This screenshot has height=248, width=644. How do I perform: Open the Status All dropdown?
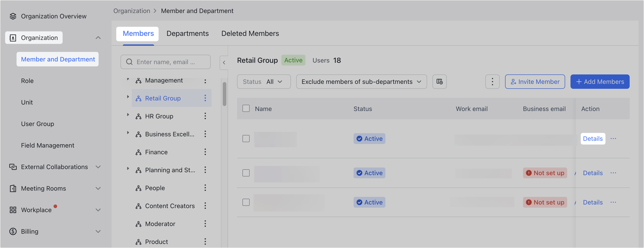[264, 82]
